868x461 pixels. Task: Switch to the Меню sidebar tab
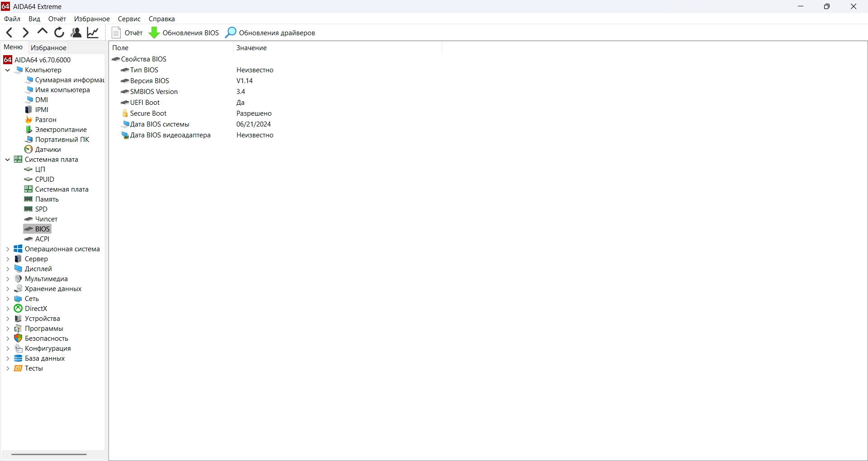(x=13, y=47)
